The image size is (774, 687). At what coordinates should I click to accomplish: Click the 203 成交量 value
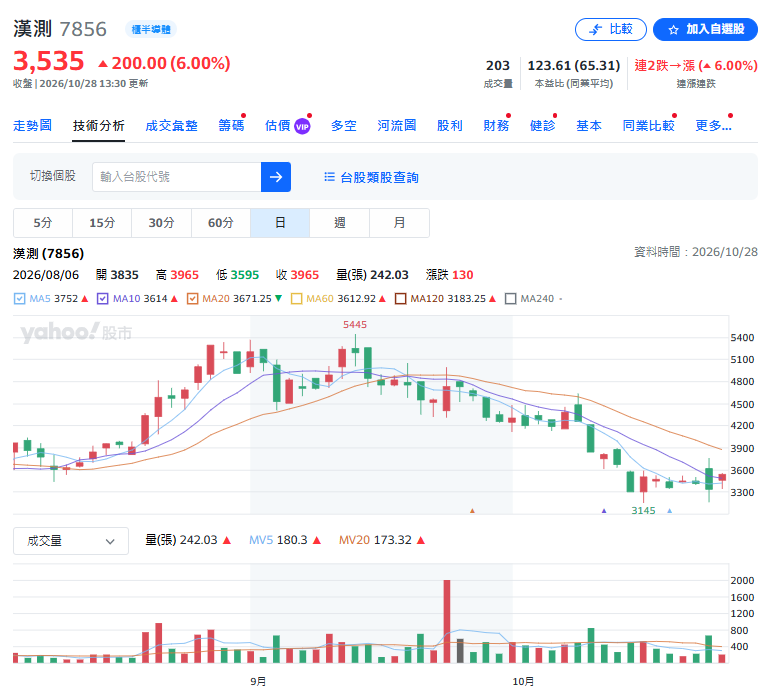pos(498,66)
